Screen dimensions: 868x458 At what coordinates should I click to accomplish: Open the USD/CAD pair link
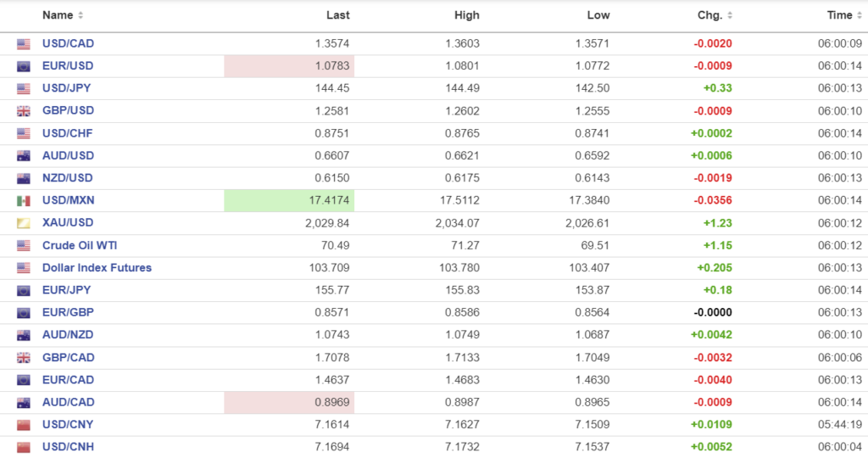pyautogui.click(x=68, y=43)
